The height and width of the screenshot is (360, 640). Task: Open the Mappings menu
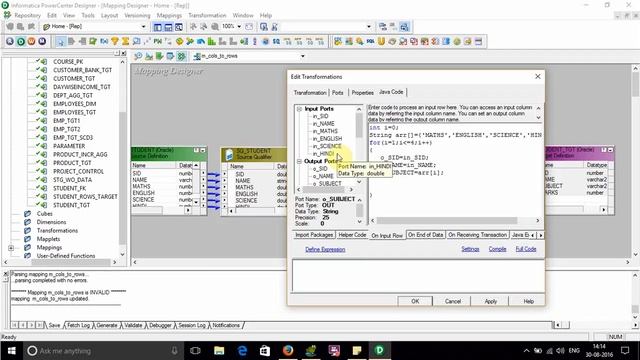click(169, 15)
